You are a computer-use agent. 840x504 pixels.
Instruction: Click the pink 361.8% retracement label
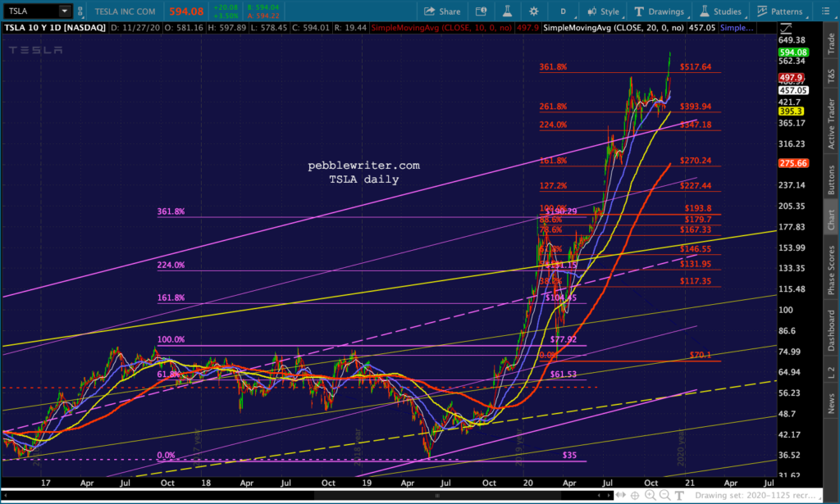[171, 211]
